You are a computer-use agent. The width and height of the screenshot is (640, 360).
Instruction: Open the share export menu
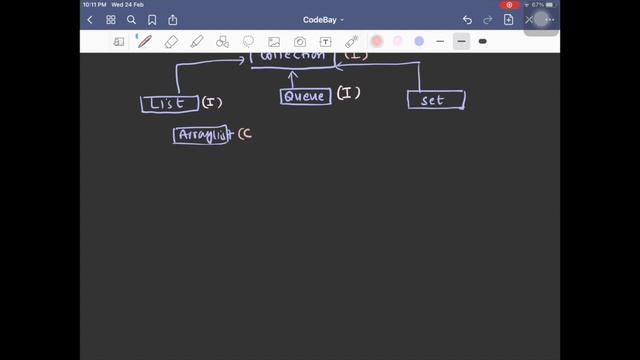[x=173, y=20]
